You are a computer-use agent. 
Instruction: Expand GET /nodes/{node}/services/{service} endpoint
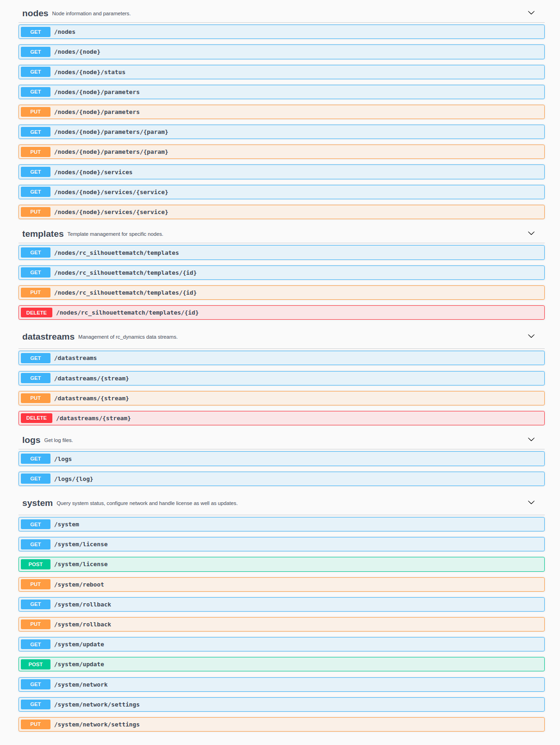point(111,192)
